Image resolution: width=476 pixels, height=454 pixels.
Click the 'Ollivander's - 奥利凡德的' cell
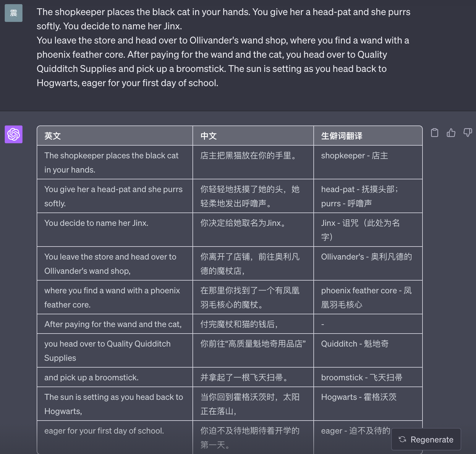[368, 263]
